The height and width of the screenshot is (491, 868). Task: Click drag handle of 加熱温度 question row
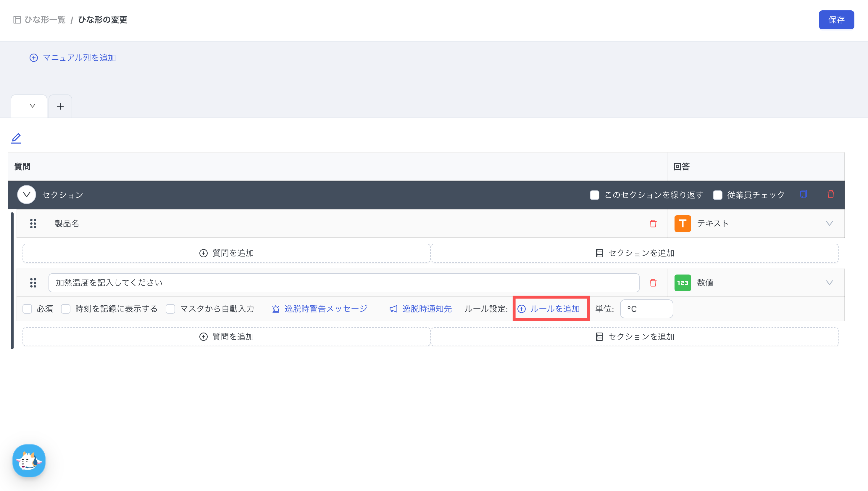point(33,283)
